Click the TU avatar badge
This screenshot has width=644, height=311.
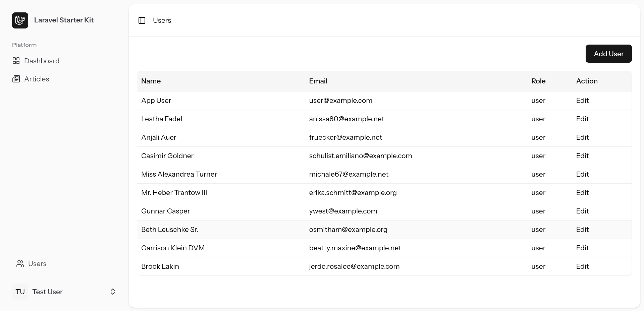pos(20,292)
